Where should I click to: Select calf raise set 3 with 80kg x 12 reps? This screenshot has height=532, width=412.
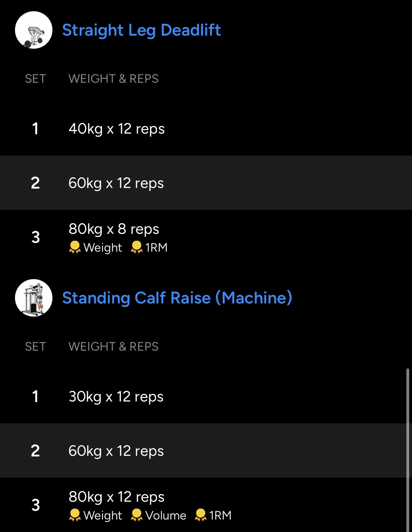[x=116, y=497]
